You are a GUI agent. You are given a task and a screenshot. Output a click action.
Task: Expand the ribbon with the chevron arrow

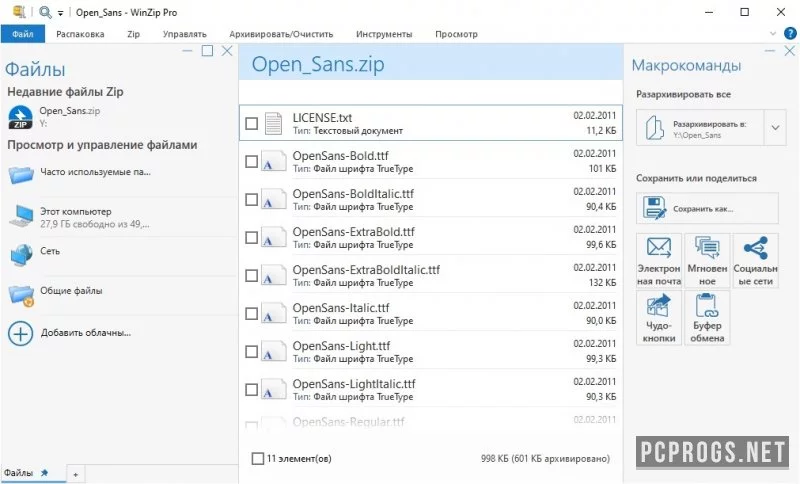tap(772, 34)
